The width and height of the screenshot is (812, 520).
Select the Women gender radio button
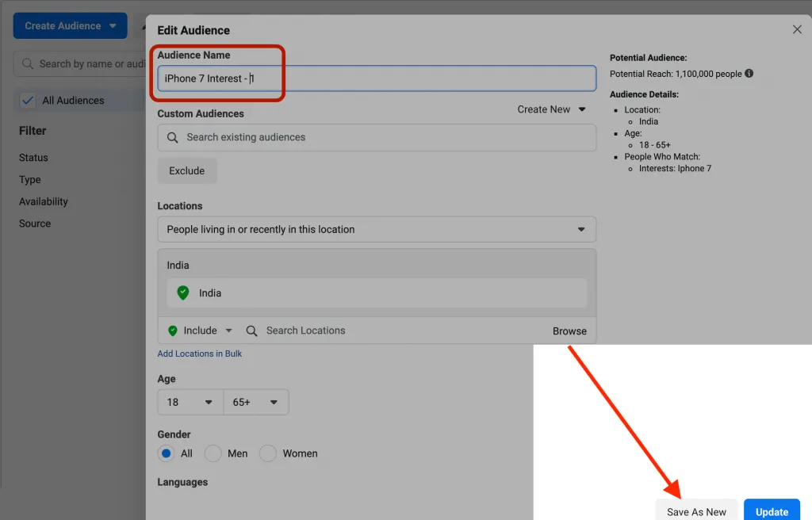click(x=268, y=453)
